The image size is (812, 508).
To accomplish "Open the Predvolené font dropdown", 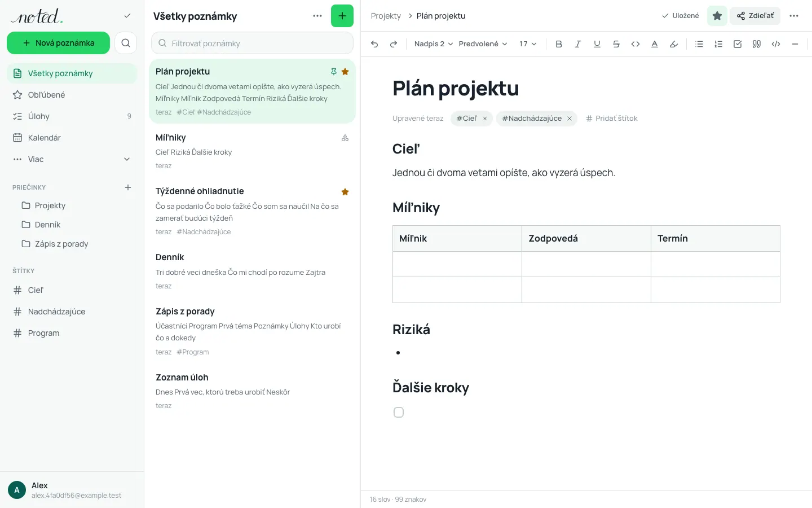I will (x=483, y=44).
